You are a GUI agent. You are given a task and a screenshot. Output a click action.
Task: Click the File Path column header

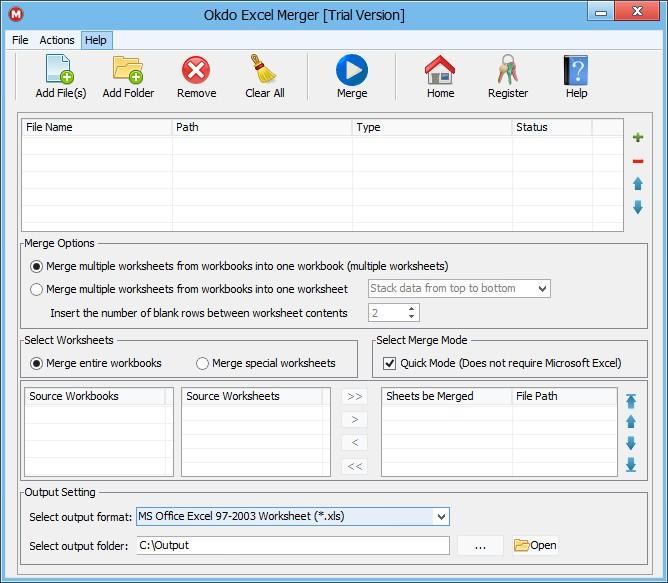(564, 396)
